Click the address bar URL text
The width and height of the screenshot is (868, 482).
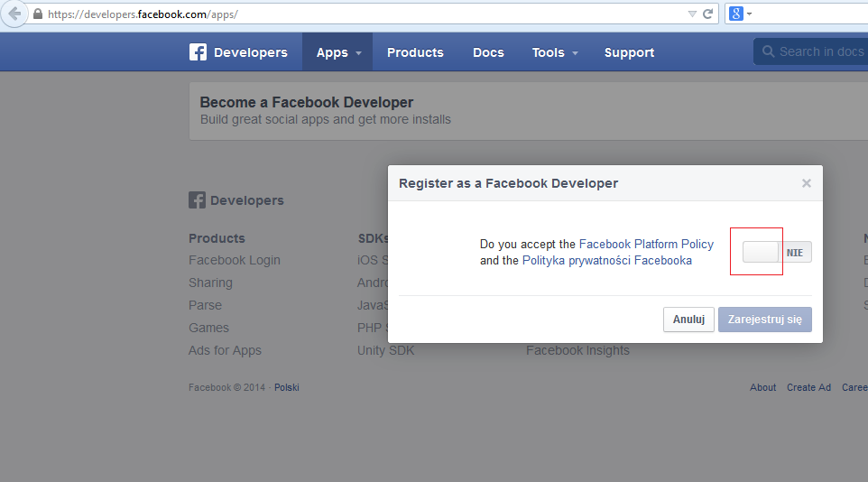143,14
